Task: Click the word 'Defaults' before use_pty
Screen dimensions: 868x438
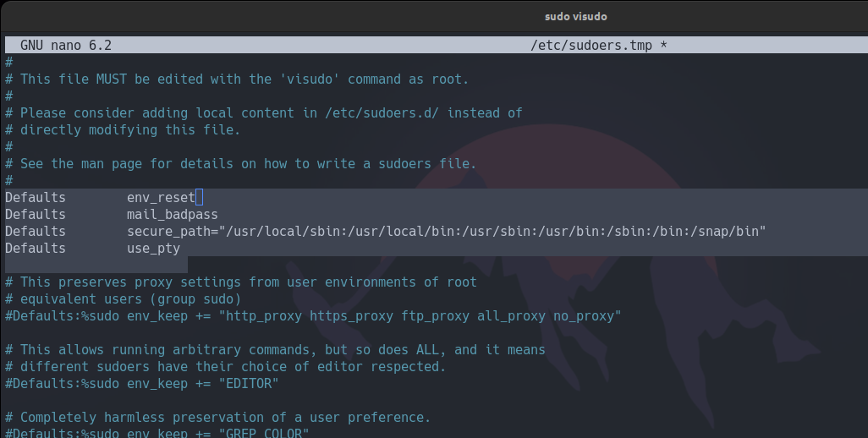Action: 36,249
